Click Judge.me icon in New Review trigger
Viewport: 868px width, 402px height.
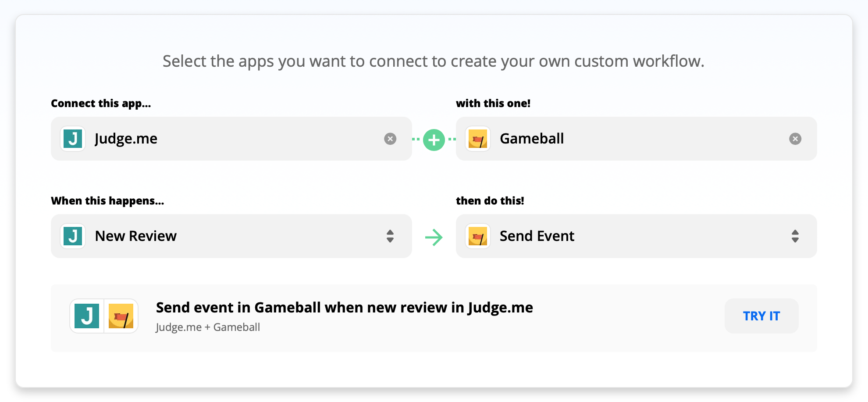(x=73, y=236)
